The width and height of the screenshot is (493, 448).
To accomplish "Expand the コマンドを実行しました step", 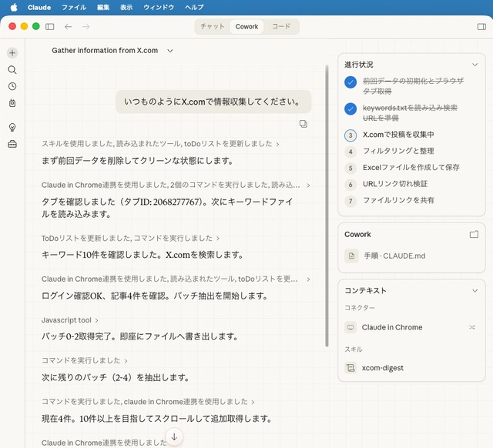I will 84,360.
